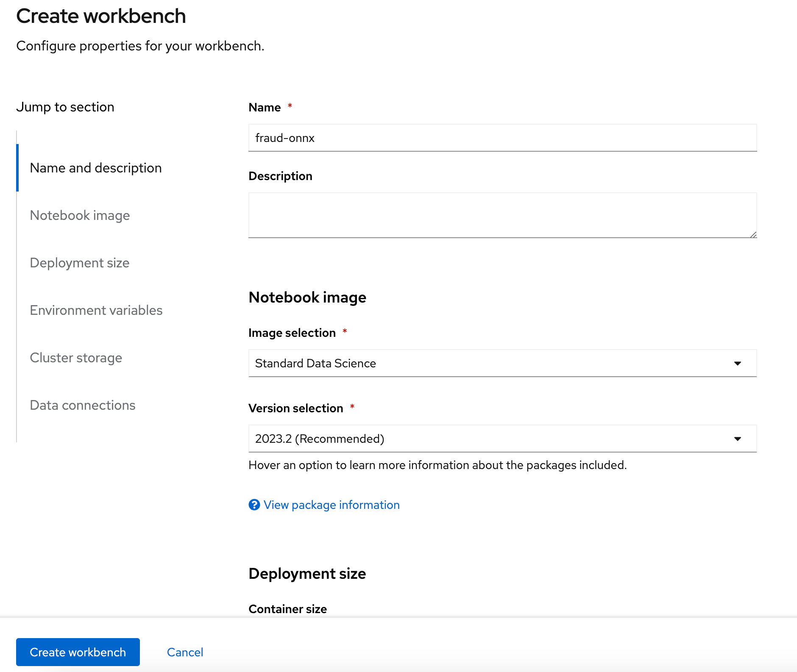The image size is (797, 672).
Task: Jump to Deployment size section
Action: (80, 263)
